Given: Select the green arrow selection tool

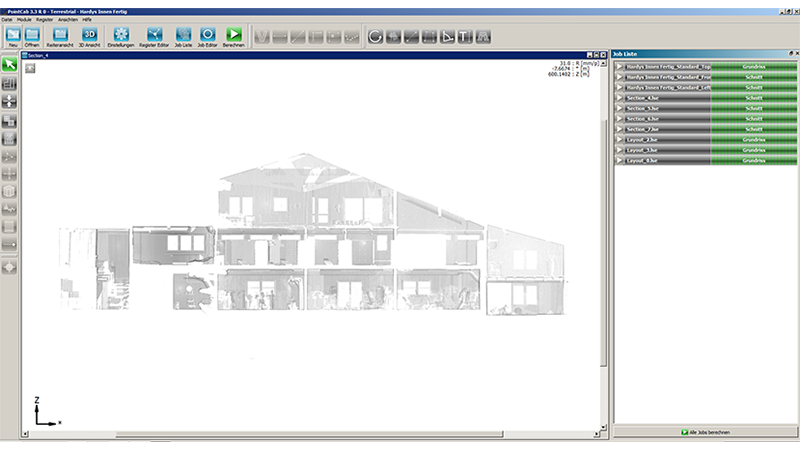Looking at the screenshot, I should click(9, 64).
